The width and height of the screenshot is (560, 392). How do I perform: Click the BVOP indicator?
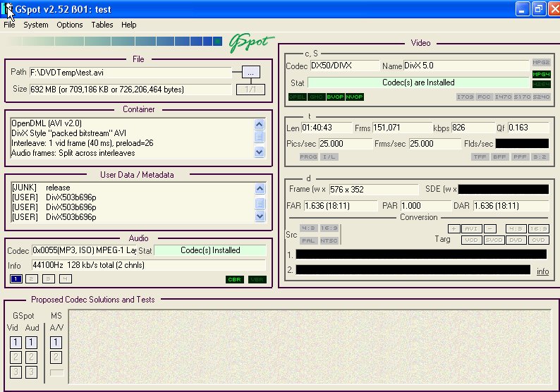coord(335,97)
